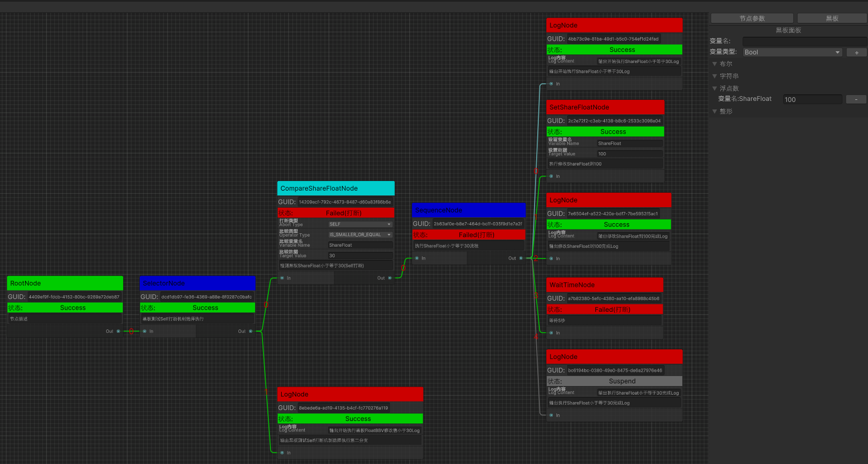Click the SequenceNode Out port
868x464 pixels.
click(521, 258)
